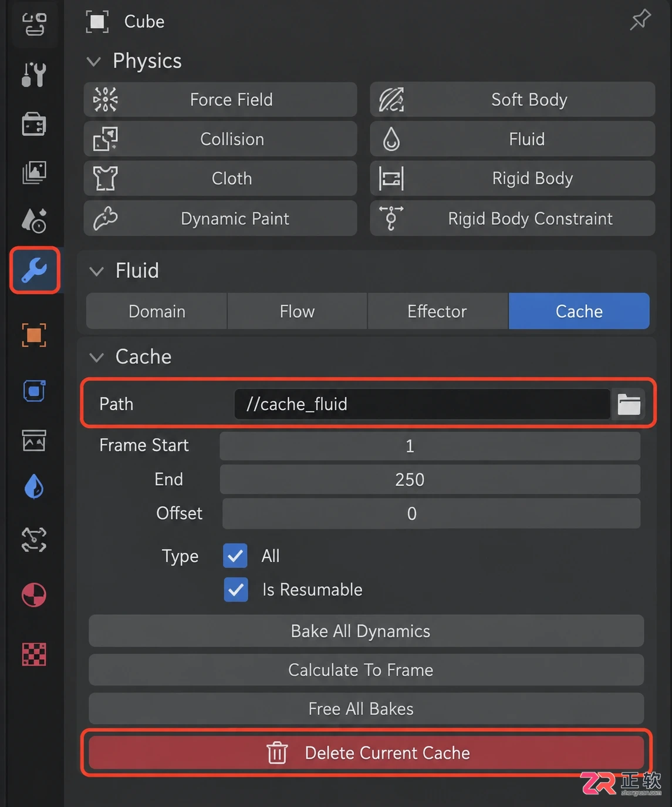672x807 pixels.
Task: Toggle the pin icon next to Cube
Action: [640, 21]
